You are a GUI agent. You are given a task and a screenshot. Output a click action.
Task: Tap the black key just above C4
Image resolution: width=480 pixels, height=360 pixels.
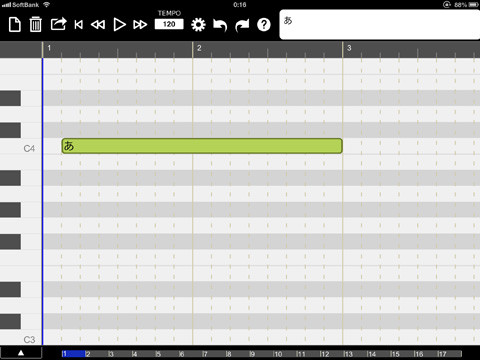click(x=10, y=130)
